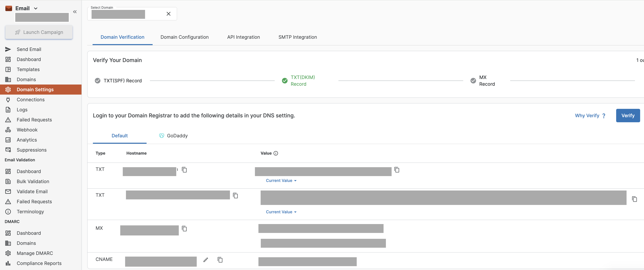Viewport: 644px width, 270px height.
Task: Copy the first TXT record value
Action: tap(397, 170)
